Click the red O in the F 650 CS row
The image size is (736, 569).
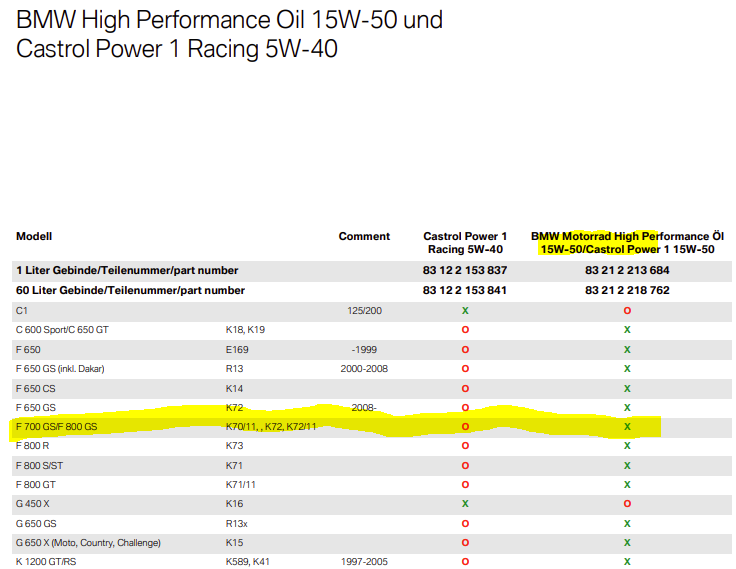tap(465, 388)
